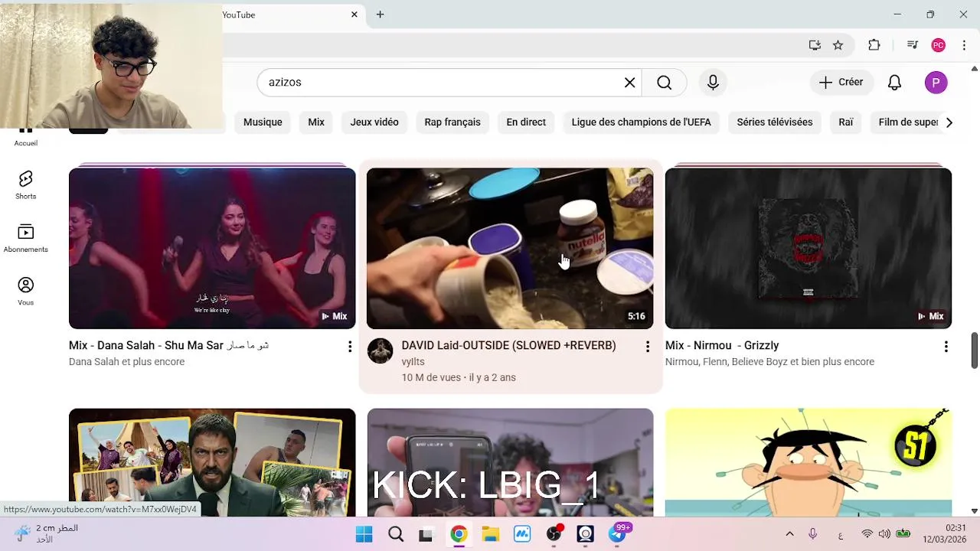
Task: Play the Nutella thumbnail video
Action: [510, 249]
